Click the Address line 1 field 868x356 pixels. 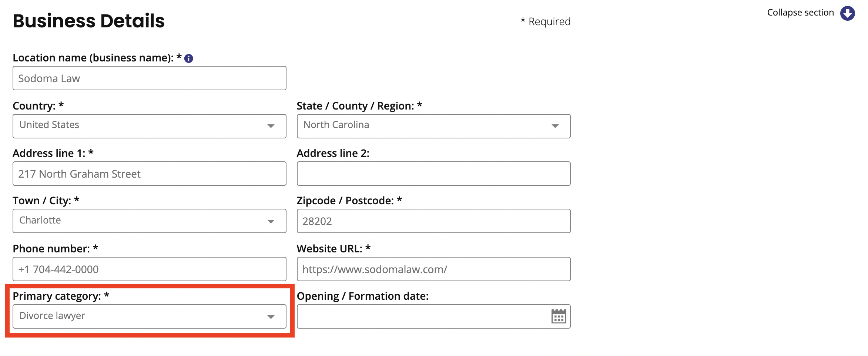pos(150,174)
